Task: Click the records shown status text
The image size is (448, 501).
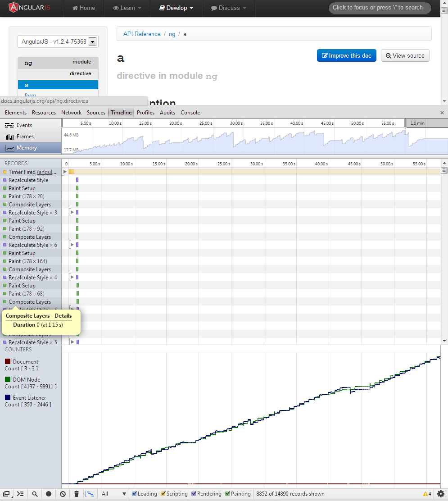Action: point(290,494)
